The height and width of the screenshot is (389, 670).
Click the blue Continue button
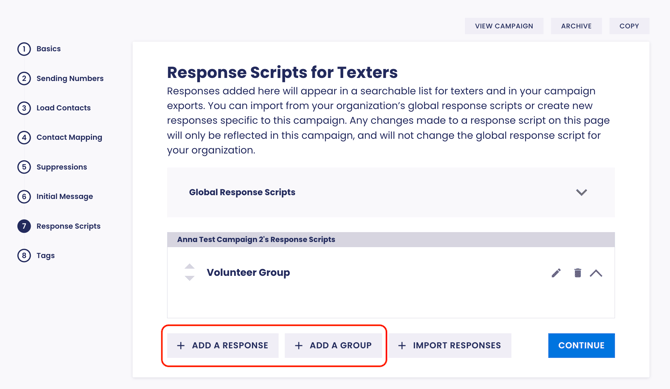coord(581,345)
